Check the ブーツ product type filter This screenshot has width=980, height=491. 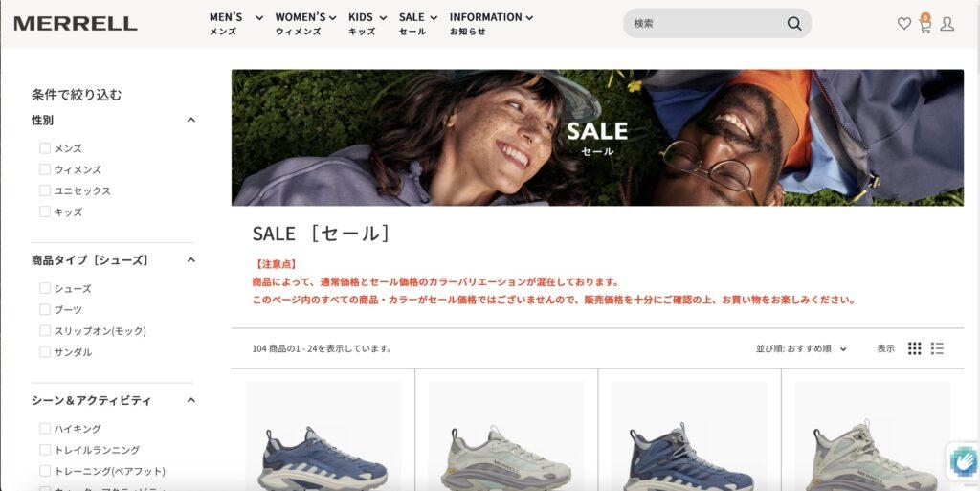(x=45, y=309)
